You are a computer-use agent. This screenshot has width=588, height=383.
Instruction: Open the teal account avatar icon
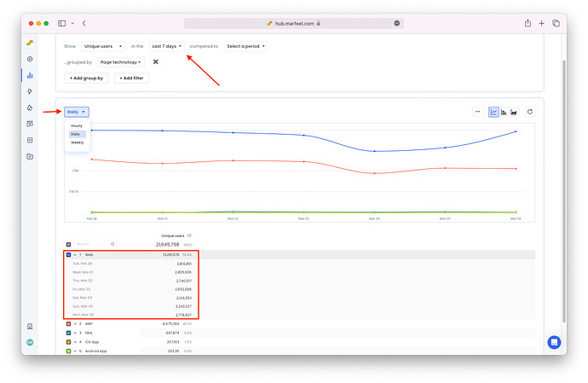coord(30,342)
